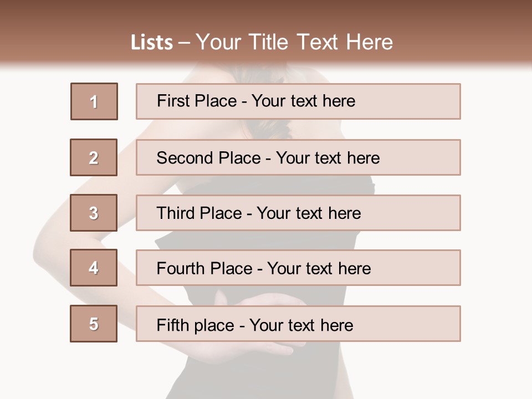Select the number 3 box

click(94, 213)
